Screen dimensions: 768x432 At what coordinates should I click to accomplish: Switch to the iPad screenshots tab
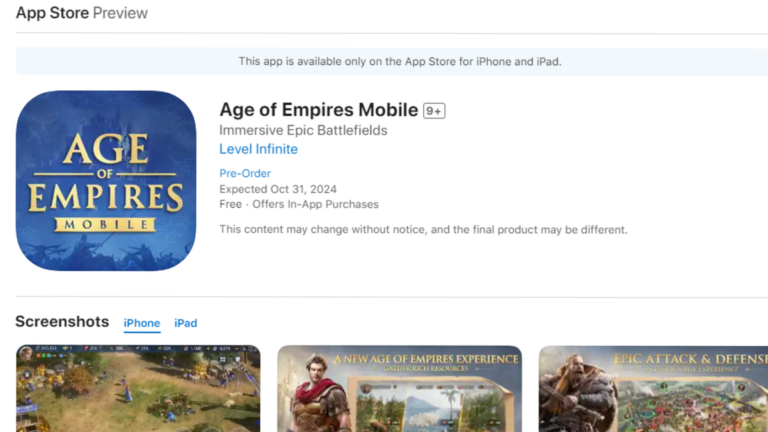[x=186, y=323]
